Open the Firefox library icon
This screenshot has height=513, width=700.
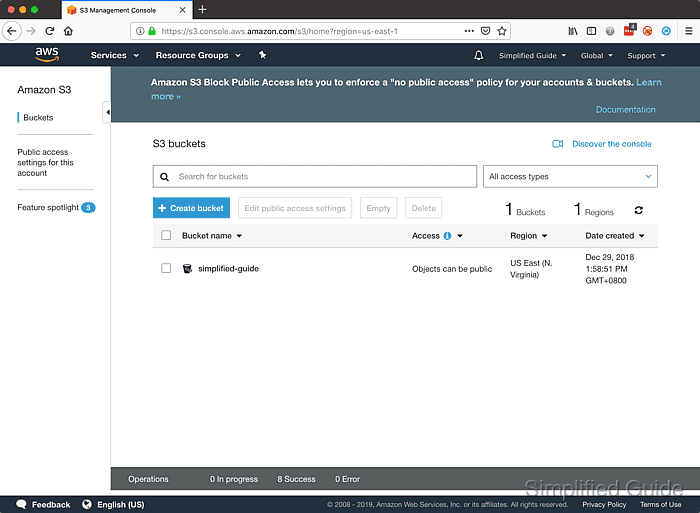click(x=573, y=31)
